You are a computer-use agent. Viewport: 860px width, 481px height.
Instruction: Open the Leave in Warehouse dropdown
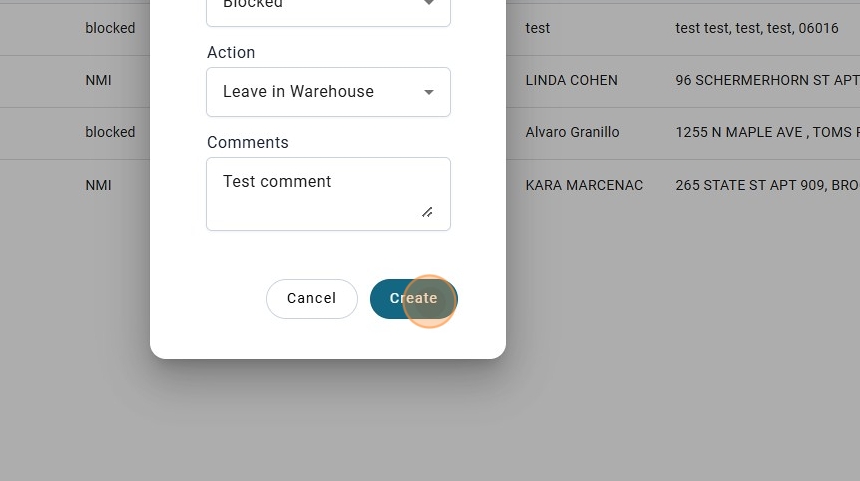click(x=316, y=92)
